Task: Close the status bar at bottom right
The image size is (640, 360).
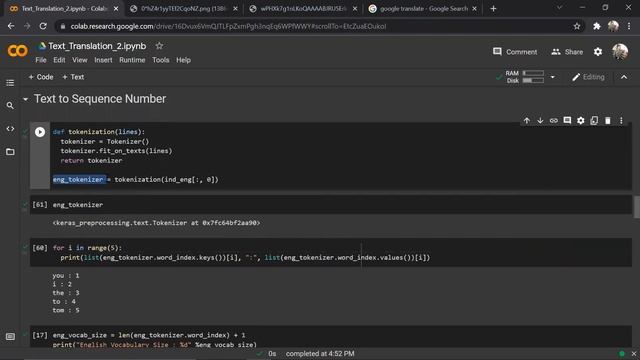Action: tap(634, 353)
